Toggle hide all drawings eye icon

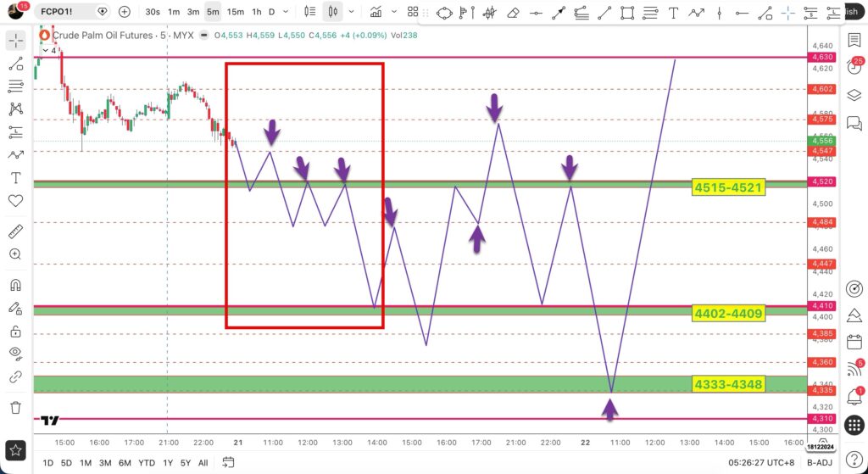16,353
